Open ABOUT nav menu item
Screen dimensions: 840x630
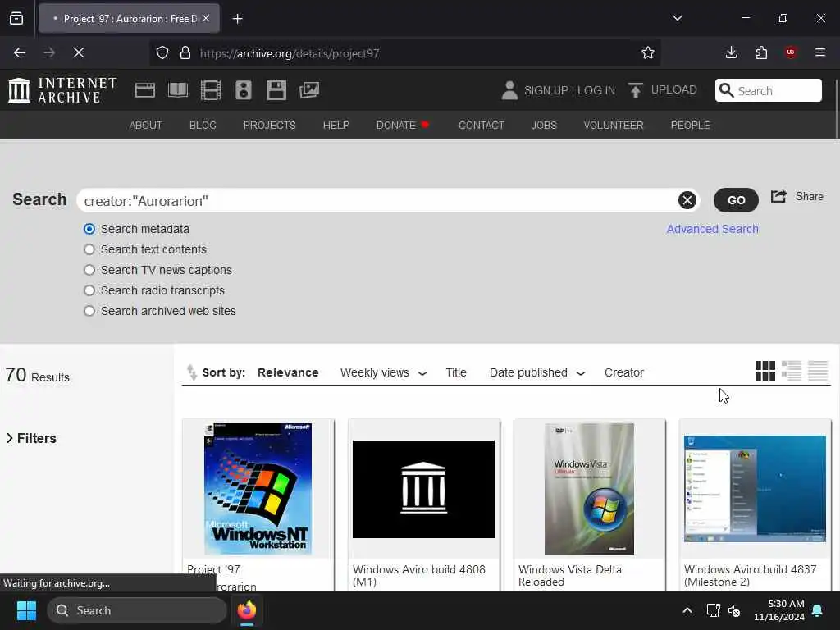coord(146,125)
